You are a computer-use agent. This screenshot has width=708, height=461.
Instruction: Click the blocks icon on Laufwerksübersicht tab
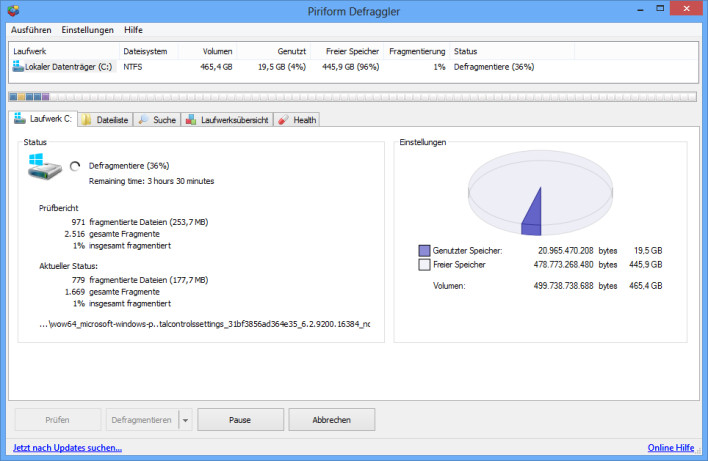(x=191, y=120)
